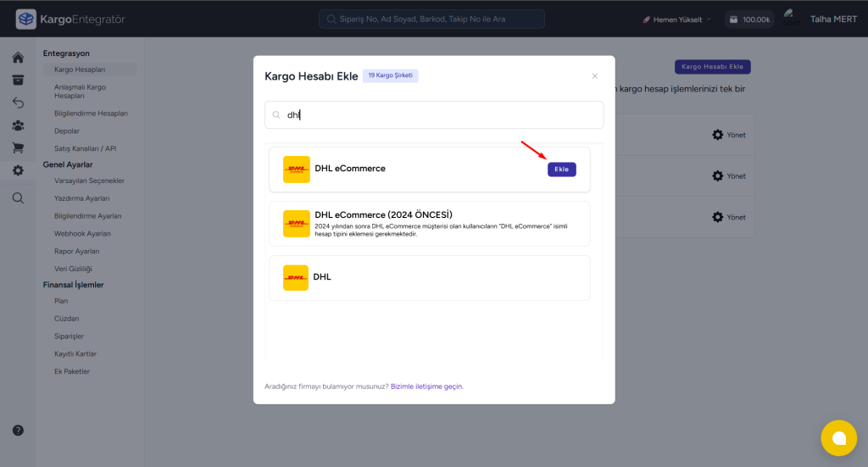Click Ekle button for DHL eCommerce
The width and height of the screenshot is (868, 467).
pyautogui.click(x=561, y=169)
